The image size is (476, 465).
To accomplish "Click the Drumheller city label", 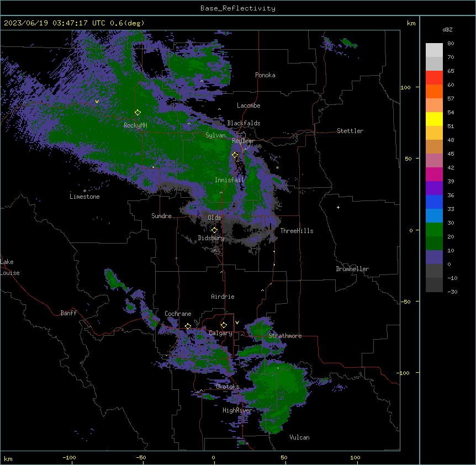I will pos(352,269).
